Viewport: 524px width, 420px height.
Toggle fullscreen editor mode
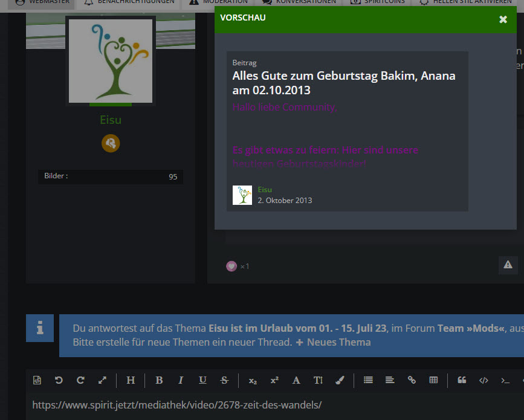pyautogui.click(x=102, y=380)
